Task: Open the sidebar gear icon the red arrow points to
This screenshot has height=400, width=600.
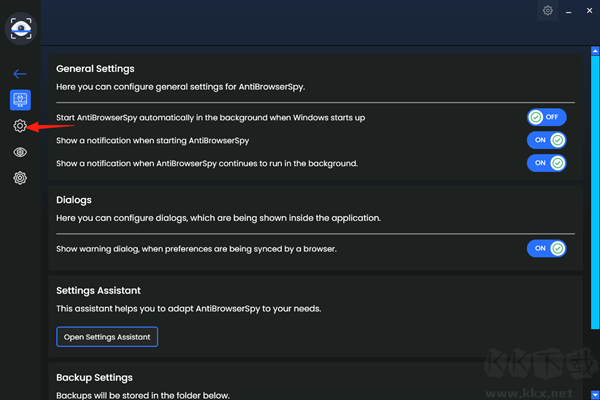Action: [20, 126]
